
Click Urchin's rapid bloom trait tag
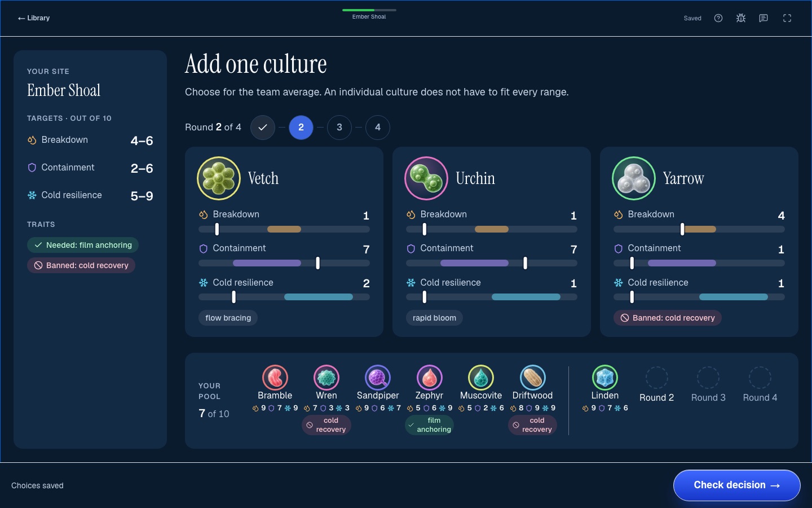tap(434, 318)
